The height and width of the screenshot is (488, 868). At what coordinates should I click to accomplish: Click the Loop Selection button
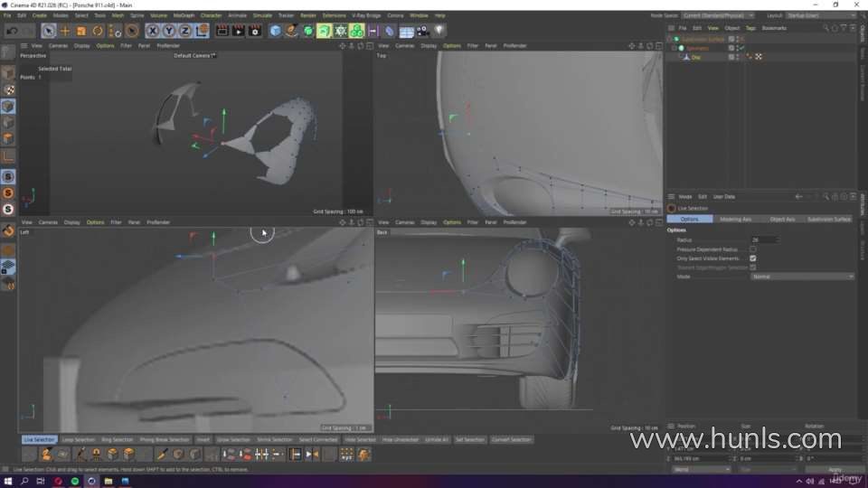coord(78,440)
